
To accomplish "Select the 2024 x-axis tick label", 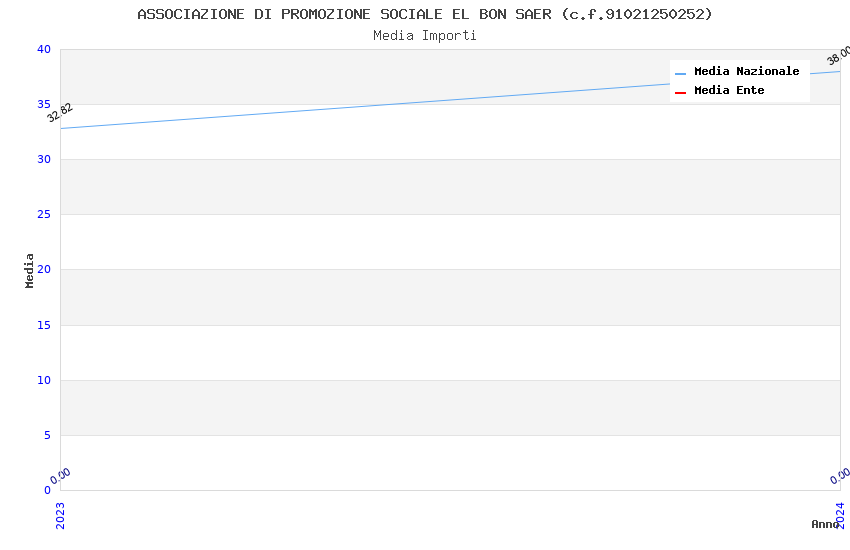I will (x=840, y=515).
